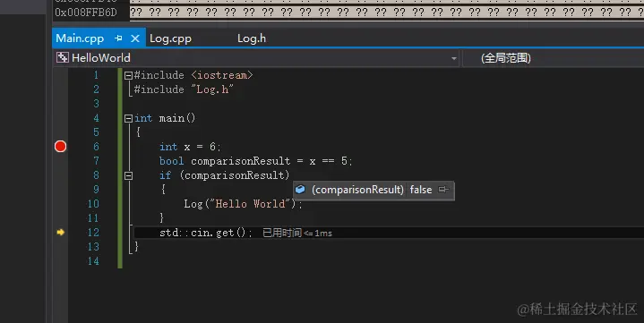Click the 'bool comparisonResult = x == 5;' line
Viewport: 644px width, 323px height.
click(x=256, y=161)
